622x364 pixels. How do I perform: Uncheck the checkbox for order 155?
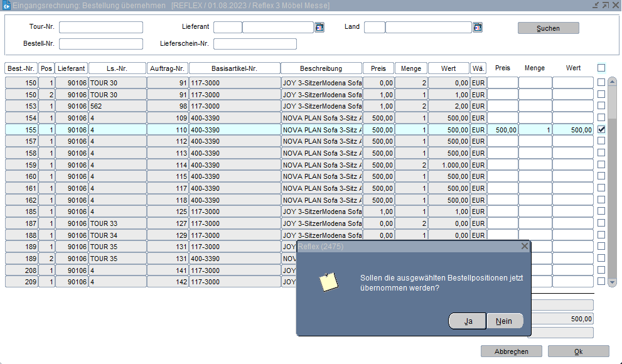tap(602, 129)
